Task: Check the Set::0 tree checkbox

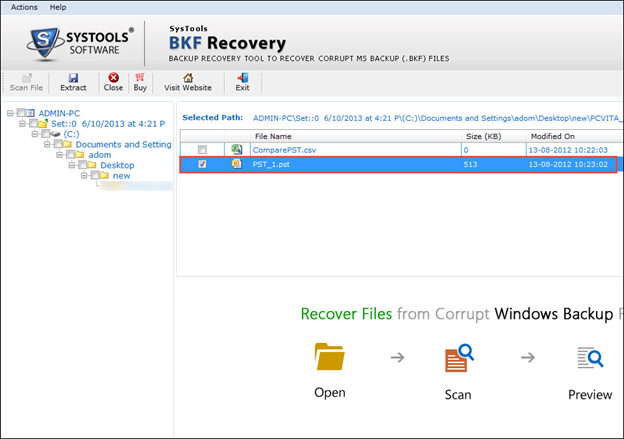Action: click(33, 123)
